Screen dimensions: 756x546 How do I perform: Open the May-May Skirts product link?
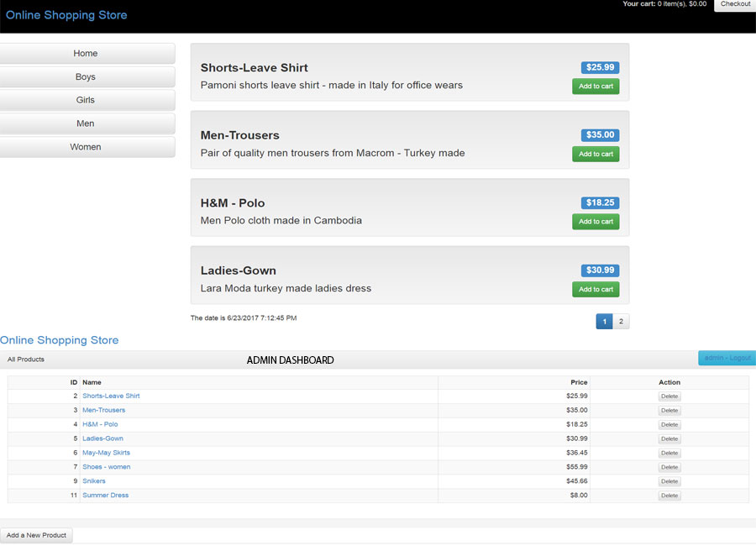[x=106, y=453]
